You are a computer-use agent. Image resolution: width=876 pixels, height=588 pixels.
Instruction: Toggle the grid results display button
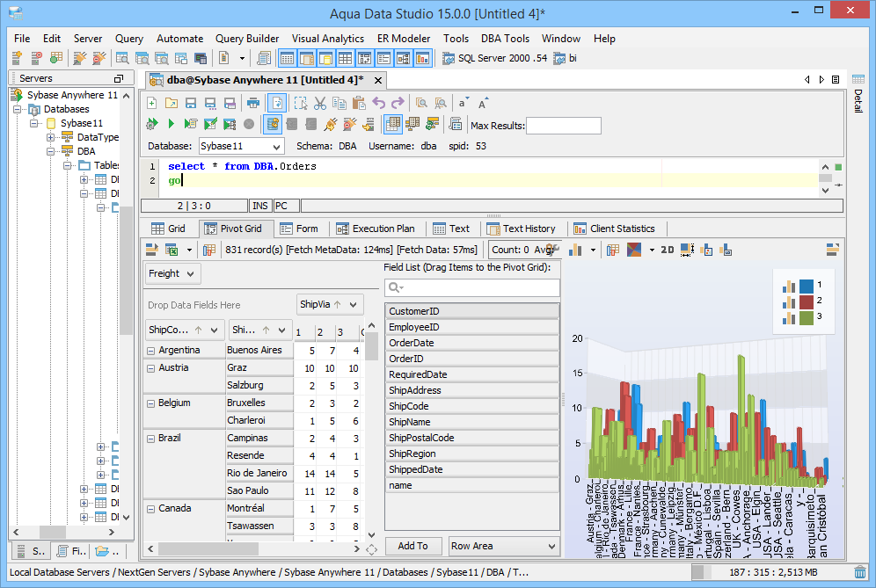coord(393,124)
